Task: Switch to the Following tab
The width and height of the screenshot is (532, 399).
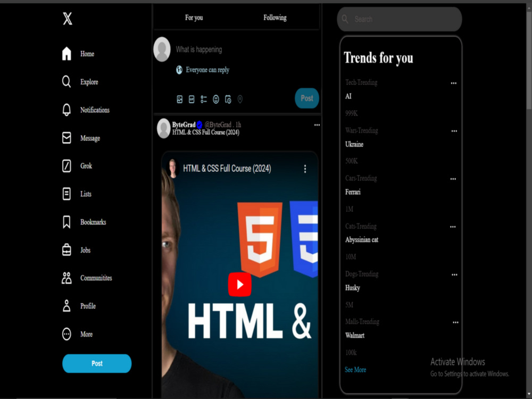Action: coord(275,18)
